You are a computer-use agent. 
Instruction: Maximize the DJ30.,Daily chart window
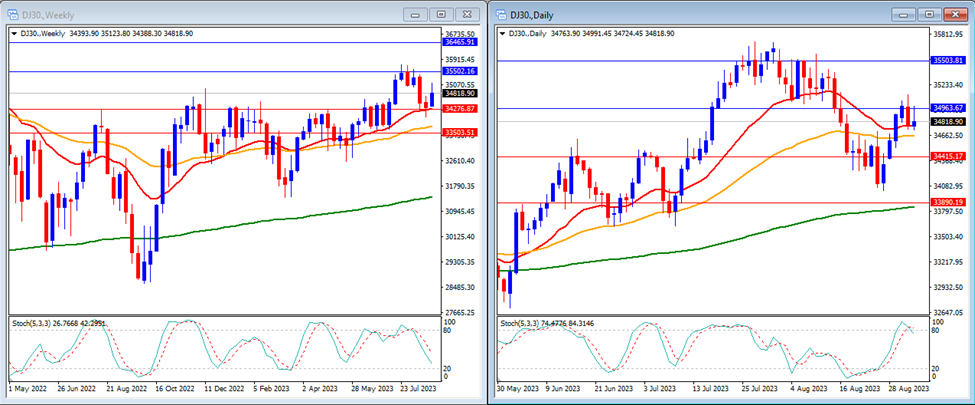(930, 14)
